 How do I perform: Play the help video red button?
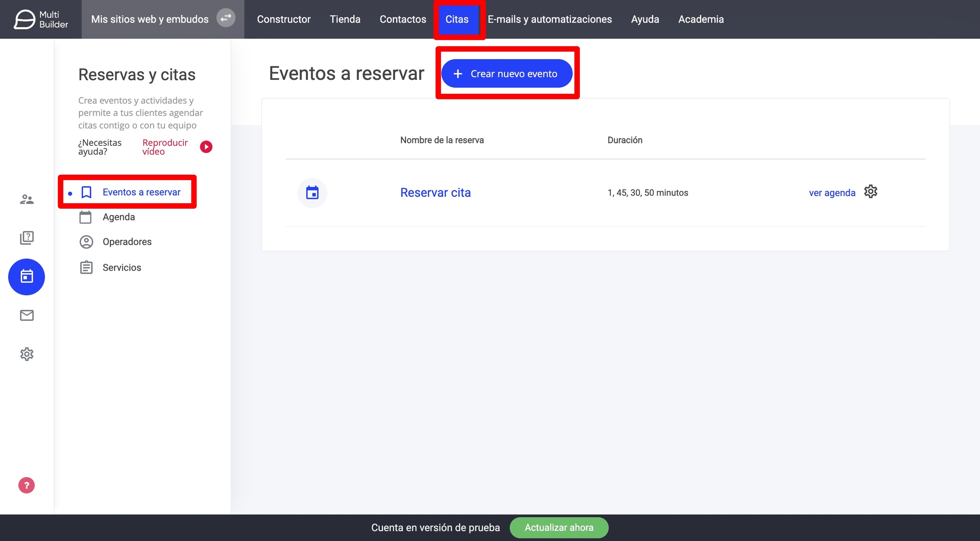pyautogui.click(x=206, y=147)
